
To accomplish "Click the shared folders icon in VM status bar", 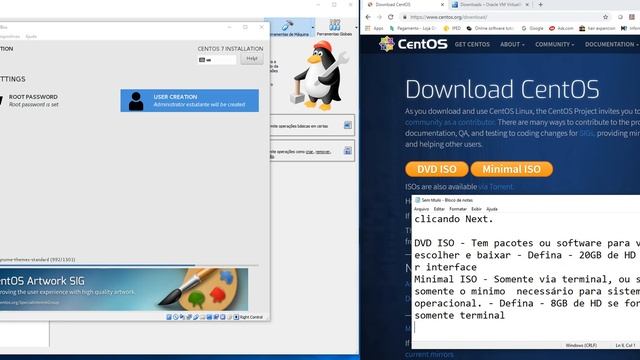I will (202, 317).
